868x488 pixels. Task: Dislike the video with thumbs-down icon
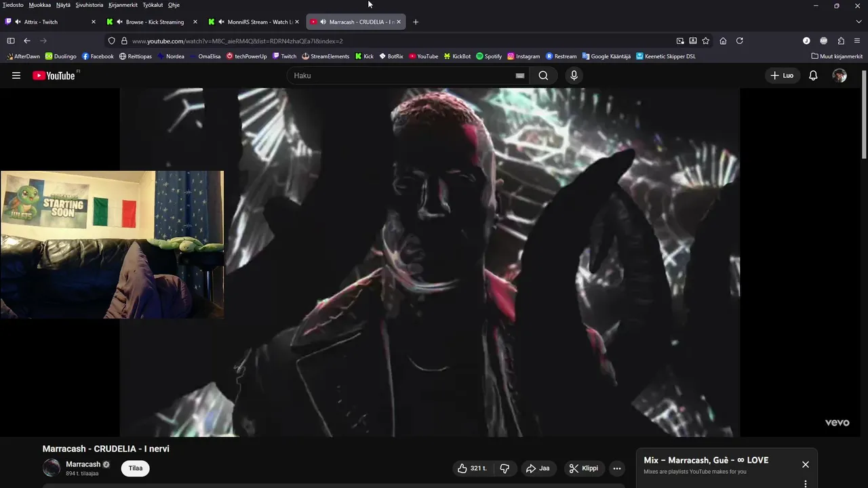505,468
